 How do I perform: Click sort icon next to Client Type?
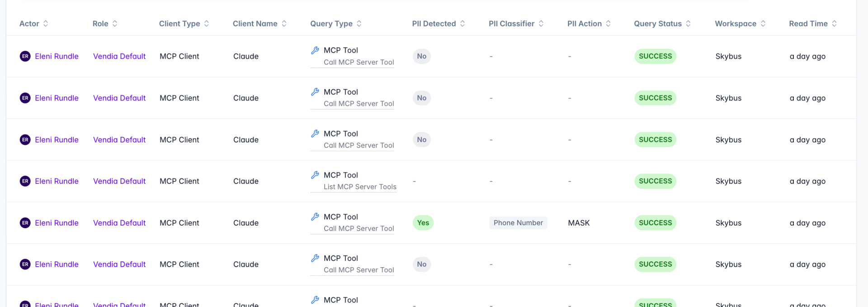[x=207, y=24]
